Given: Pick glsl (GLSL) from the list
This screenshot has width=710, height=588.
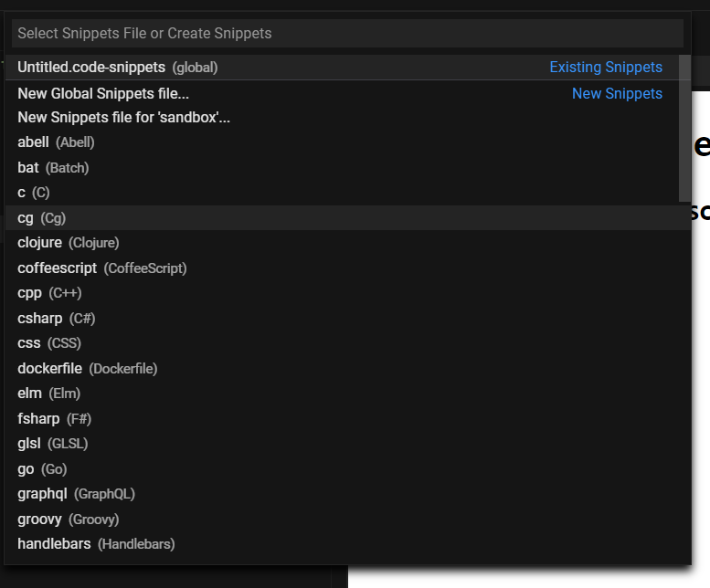Looking at the screenshot, I should tap(52, 444).
